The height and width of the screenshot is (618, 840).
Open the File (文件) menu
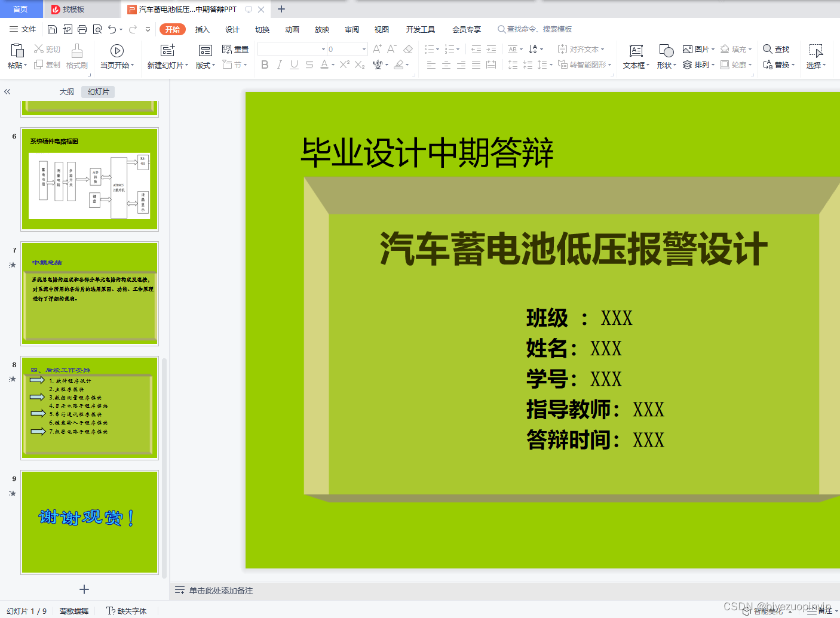point(23,29)
